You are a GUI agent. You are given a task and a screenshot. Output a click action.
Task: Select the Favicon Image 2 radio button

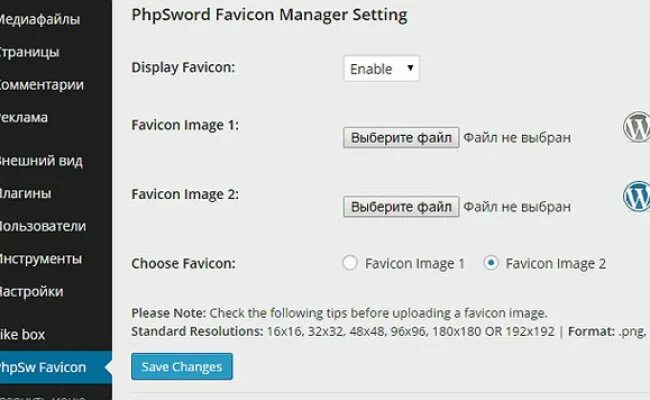click(x=491, y=263)
